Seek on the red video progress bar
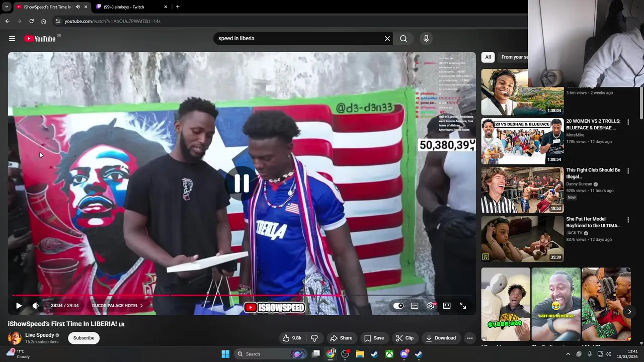The height and width of the screenshot is (362, 644). [242, 295]
